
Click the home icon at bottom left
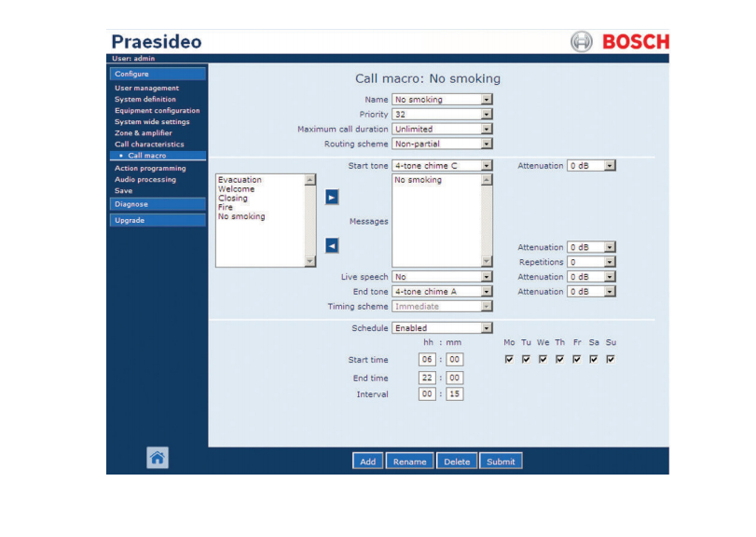tap(158, 457)
